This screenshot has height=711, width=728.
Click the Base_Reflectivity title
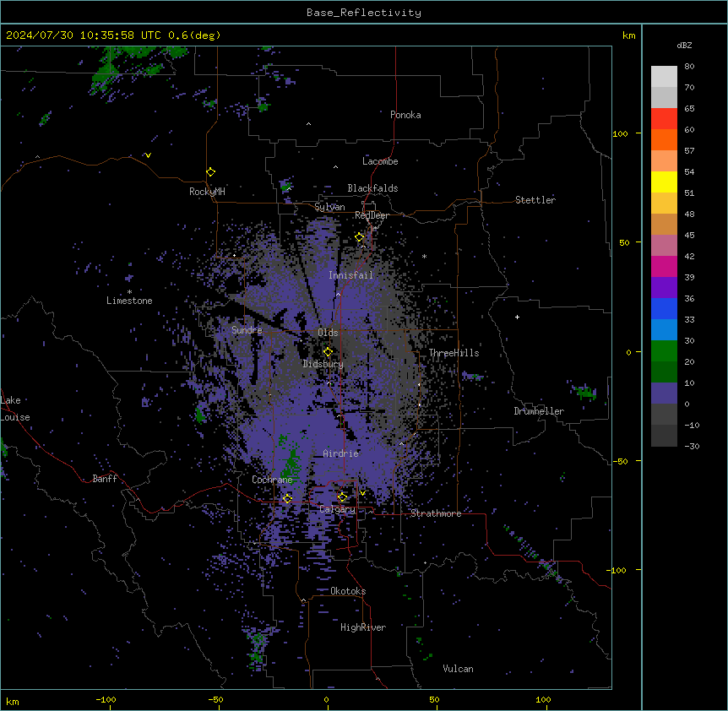click(x=364, y=13)
